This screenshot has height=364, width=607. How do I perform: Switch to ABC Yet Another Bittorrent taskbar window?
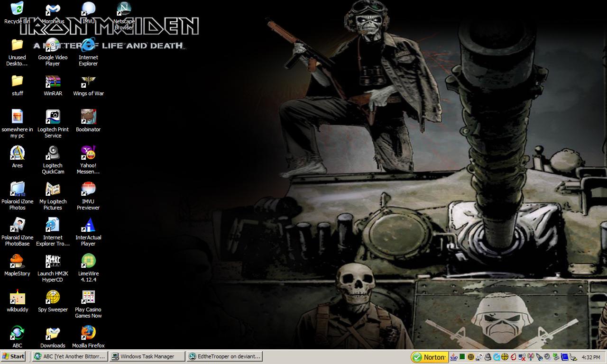click(x=70, y=356)
